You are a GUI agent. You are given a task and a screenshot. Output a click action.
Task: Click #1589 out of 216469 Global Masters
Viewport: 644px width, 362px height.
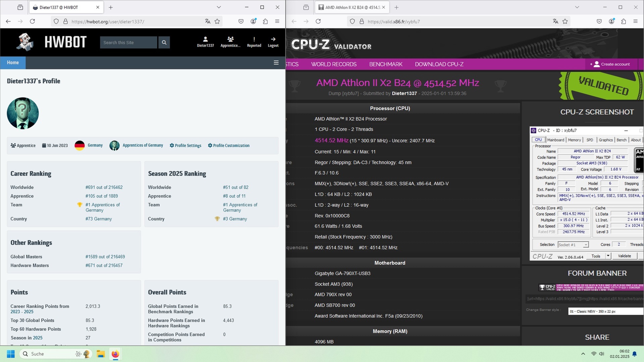click(x=105, y=257)
